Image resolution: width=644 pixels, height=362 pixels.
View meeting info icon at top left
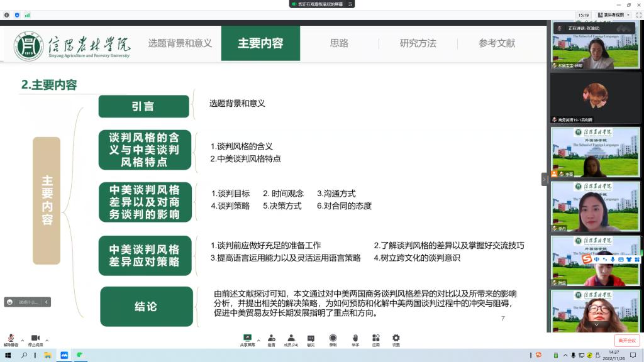pos(7,14)
